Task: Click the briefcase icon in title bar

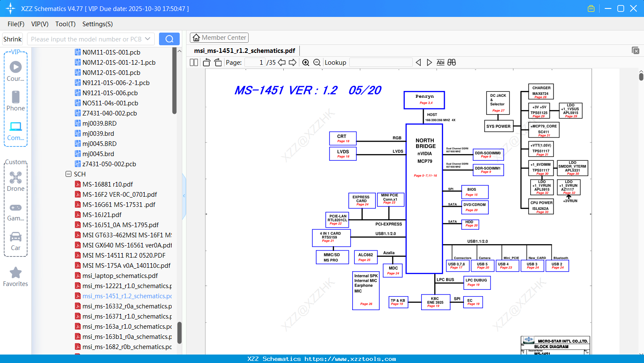Action: coord(591,8)
